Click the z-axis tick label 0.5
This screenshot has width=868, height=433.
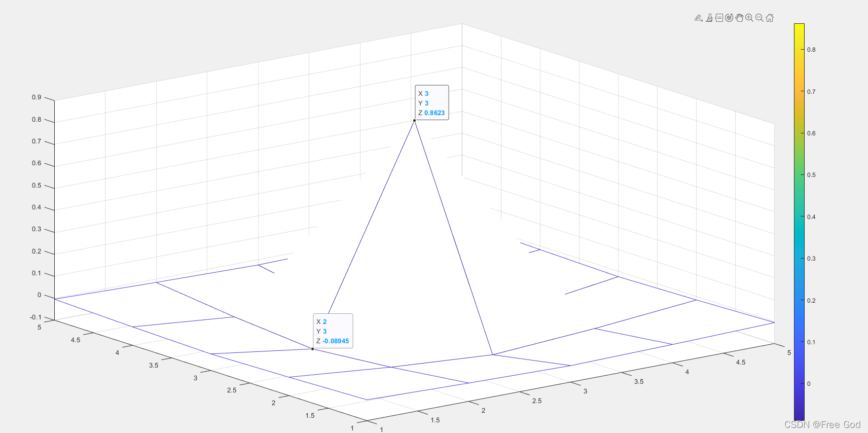(x=37, y=186)
